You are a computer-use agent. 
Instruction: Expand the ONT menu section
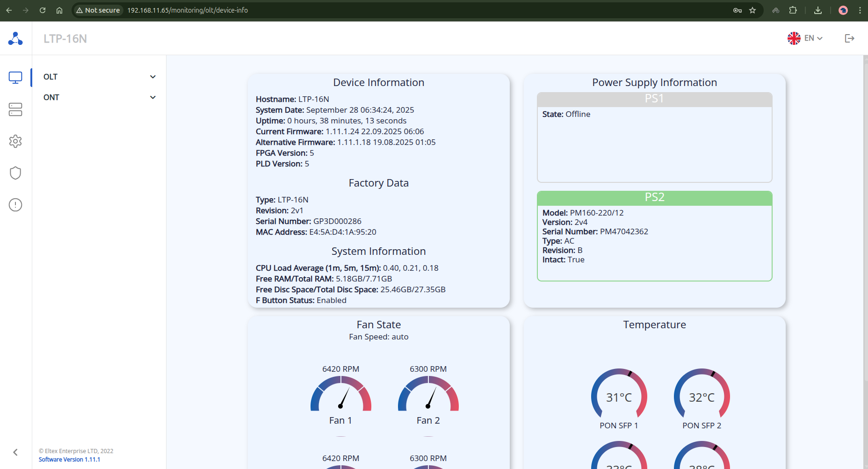(x=99, y=97)
